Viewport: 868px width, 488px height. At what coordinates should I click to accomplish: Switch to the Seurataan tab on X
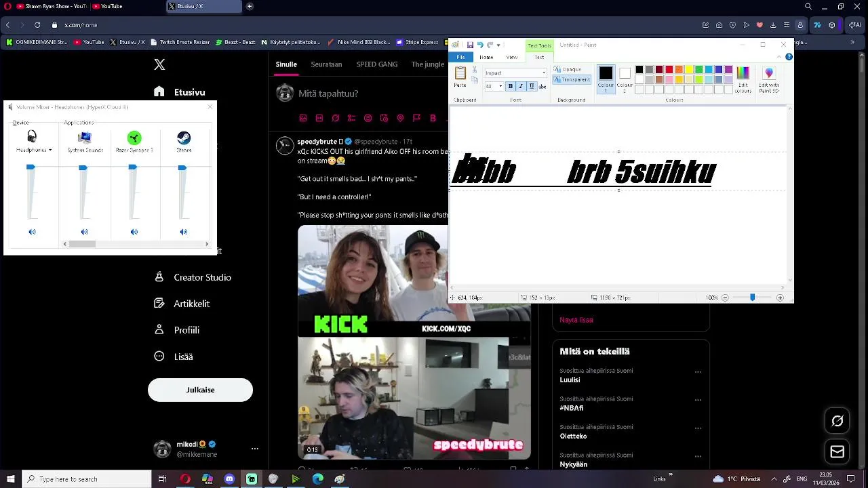click(326, 64)
